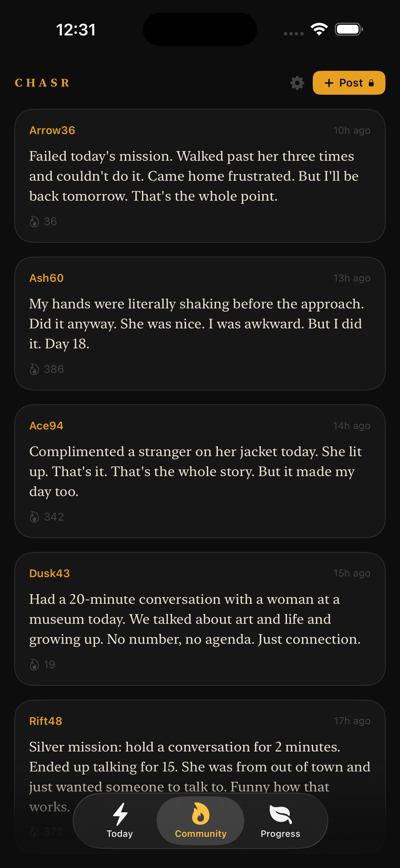The width and height of the screenshot is (400, 868).
Task: Open Dusk43's profile
Action: pos(50,573)
